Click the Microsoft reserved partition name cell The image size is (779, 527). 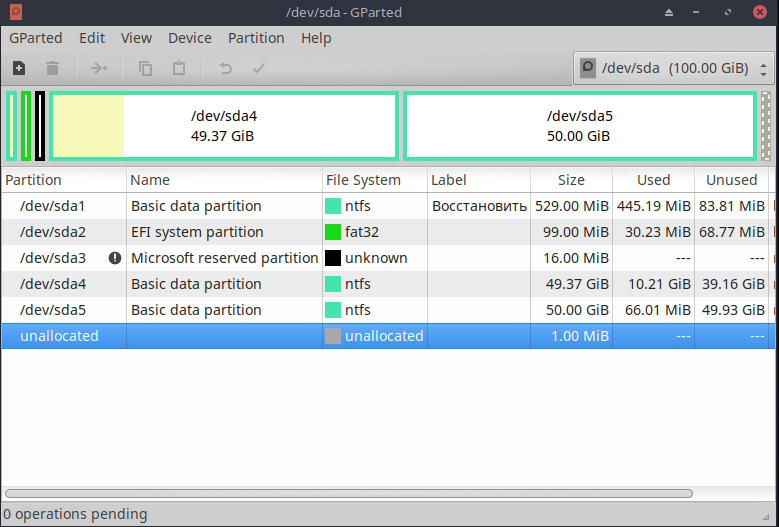pyautogui.click(x=224, y=258)
